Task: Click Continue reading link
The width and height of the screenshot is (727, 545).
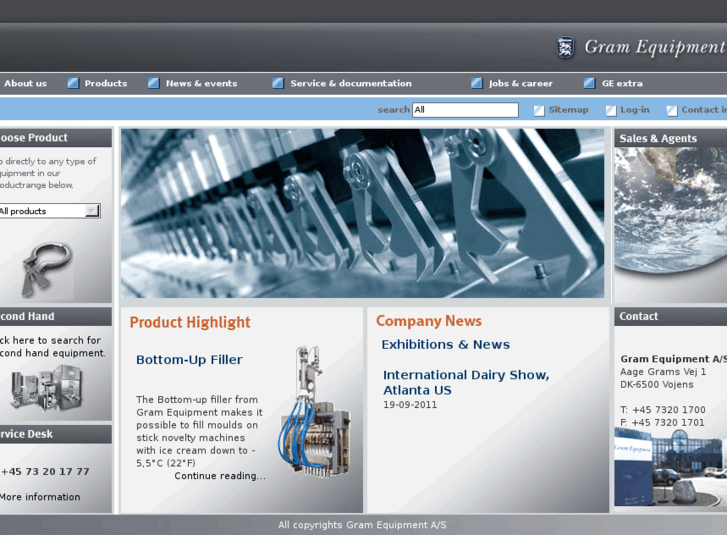Action: point(220,476)
